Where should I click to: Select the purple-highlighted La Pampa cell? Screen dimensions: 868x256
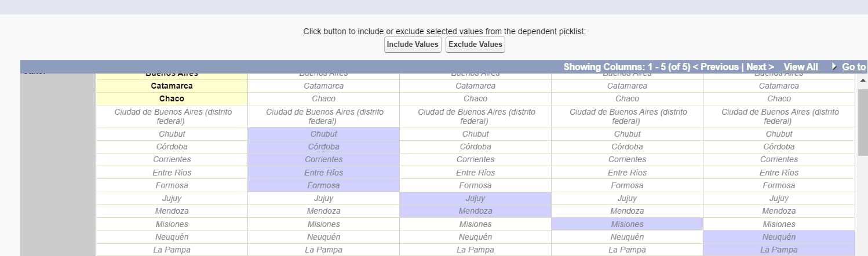tap(779, 250)
